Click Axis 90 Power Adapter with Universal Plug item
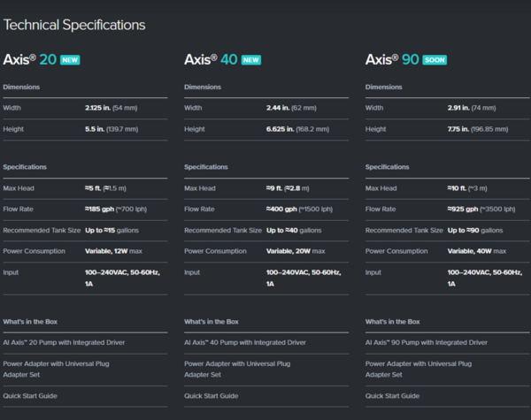Image resolution: width=531 pixels, height=420 pixels. tap(419, 370)
